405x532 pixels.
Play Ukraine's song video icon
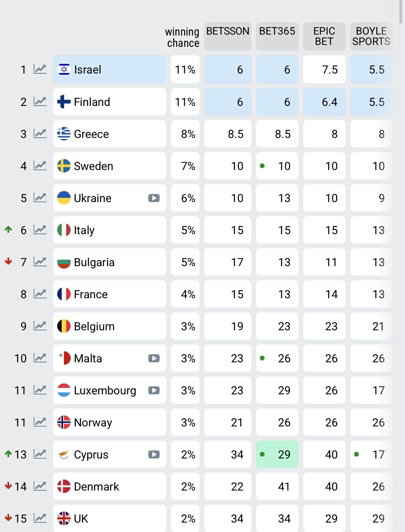pos(154,198)
